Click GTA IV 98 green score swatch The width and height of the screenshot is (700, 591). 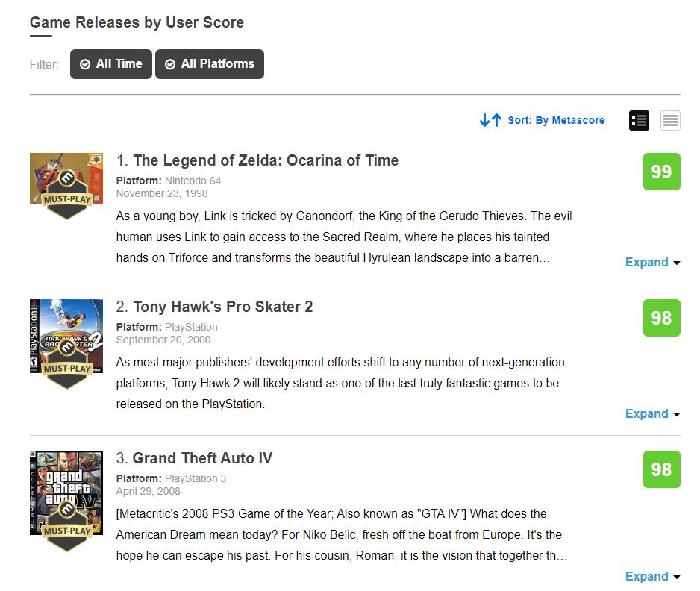662,469
